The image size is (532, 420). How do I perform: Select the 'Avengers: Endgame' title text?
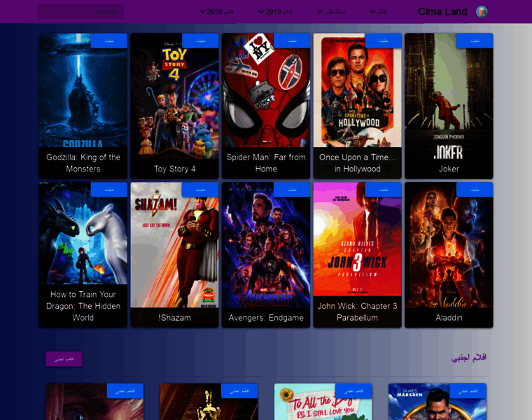click(x=266, y=318)
